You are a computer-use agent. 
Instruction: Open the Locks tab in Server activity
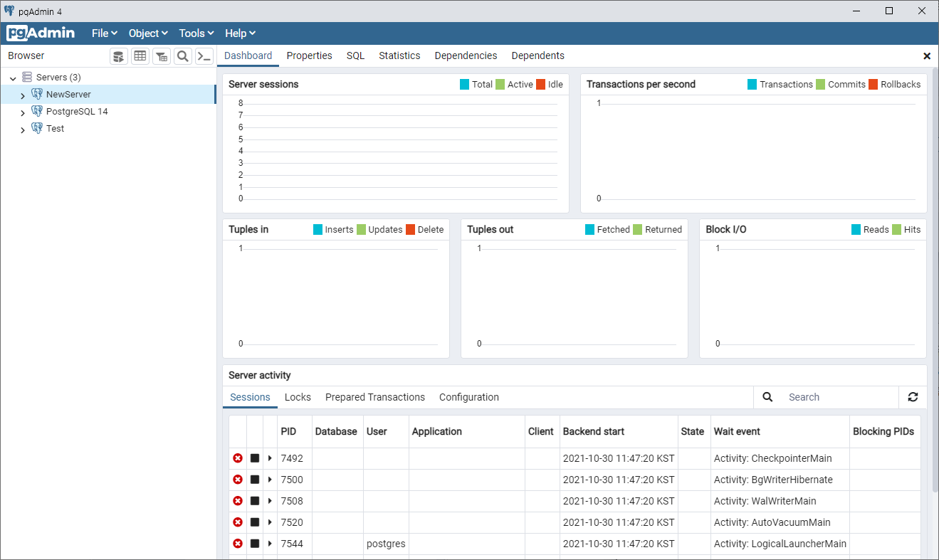click(298, 397)
